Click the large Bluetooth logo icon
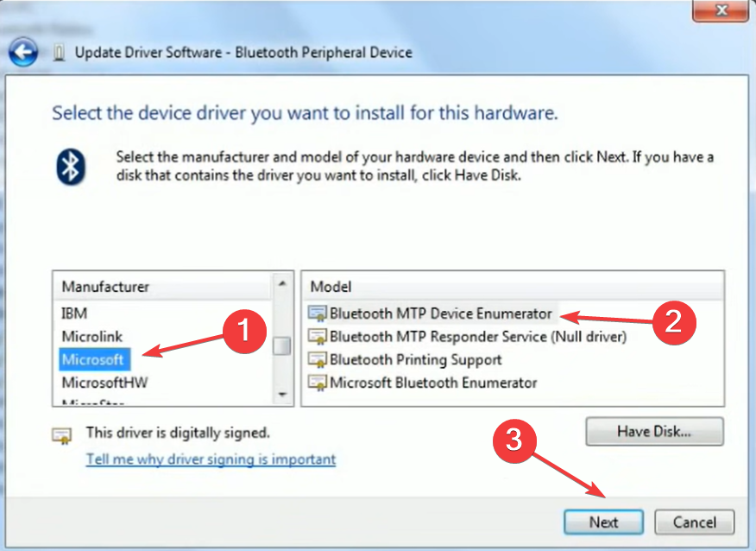Image resolution: width=756 pixels, height=551 pixels. [x=71, y=167]
